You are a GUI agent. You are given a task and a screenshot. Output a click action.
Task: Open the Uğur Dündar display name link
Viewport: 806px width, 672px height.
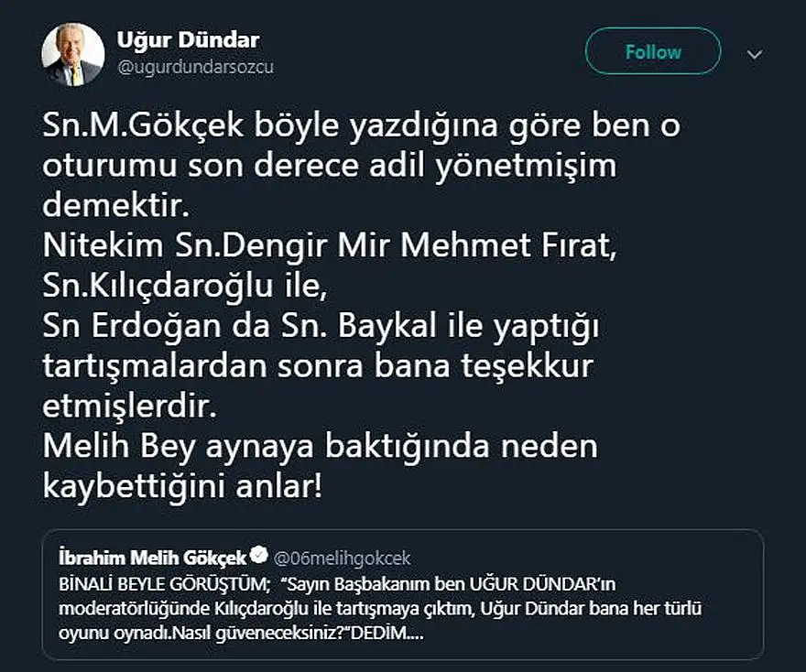(x=188, y=40)
